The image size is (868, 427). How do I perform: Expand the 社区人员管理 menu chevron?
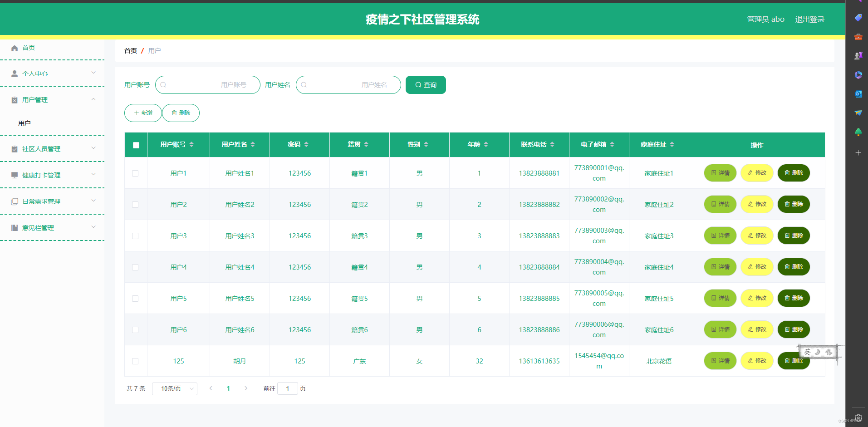pyautogui.click(x=93, y=148)
